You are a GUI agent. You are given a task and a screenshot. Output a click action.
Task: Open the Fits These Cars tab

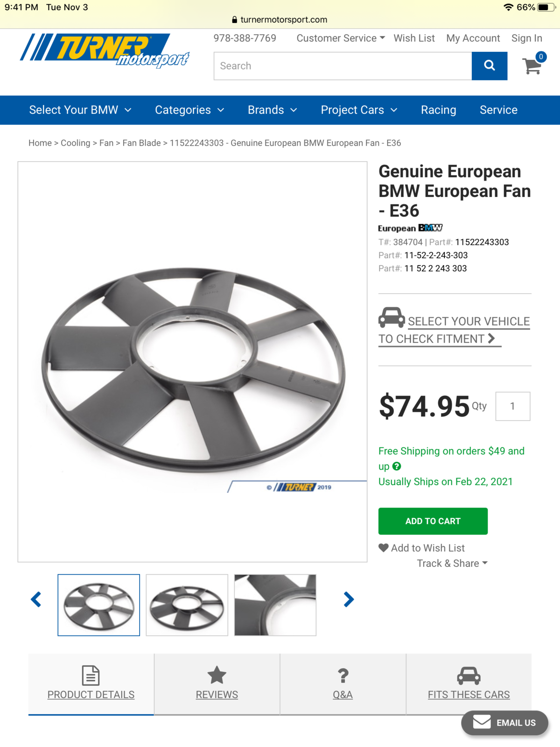[x=469, y=684]
